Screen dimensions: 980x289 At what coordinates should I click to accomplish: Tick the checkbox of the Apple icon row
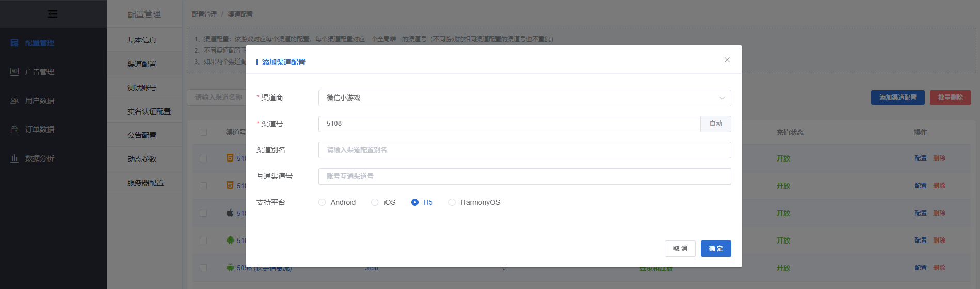tap(203, 213)
